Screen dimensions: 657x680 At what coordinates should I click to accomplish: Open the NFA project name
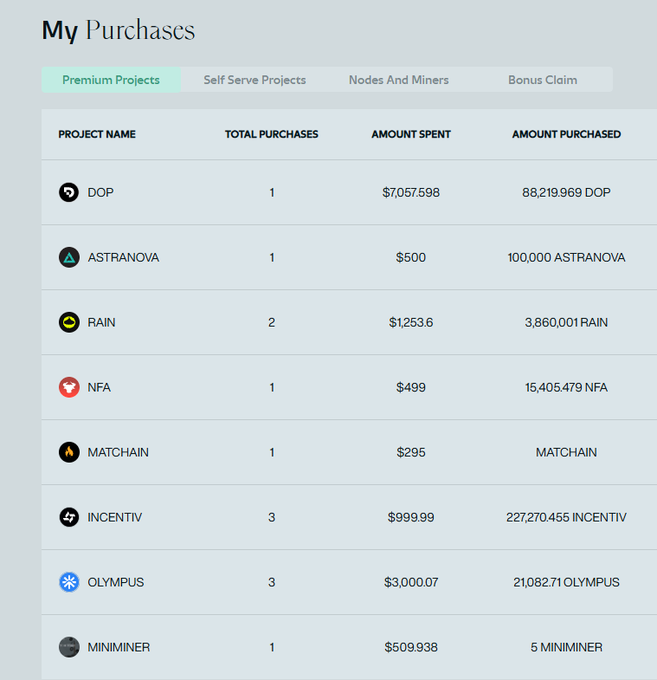(x=99, y=387)
